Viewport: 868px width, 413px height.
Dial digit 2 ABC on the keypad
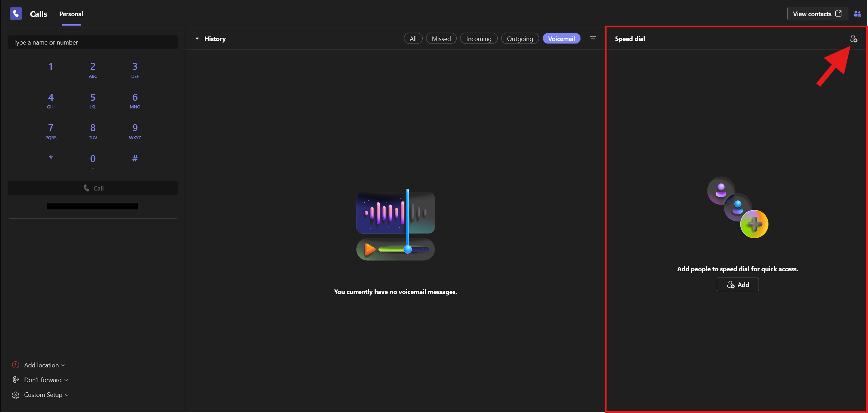[93, 70]
